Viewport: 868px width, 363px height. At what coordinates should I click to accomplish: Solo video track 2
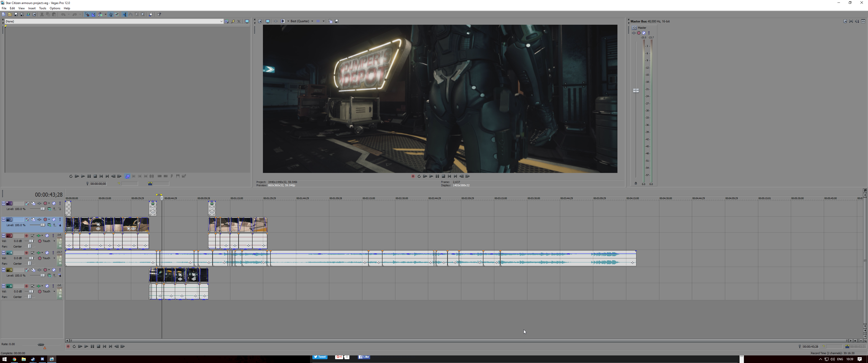(x=60, y=220)
